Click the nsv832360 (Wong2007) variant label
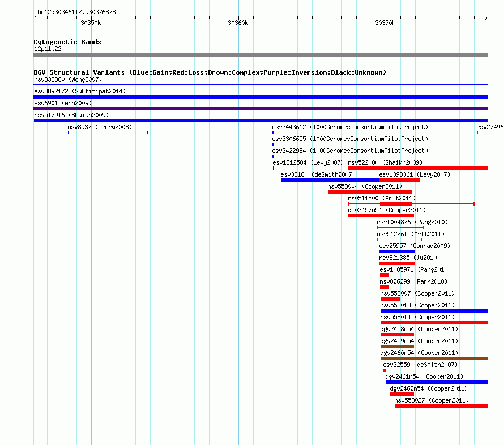This screenshot has height=445, width=504. (68, 79)
